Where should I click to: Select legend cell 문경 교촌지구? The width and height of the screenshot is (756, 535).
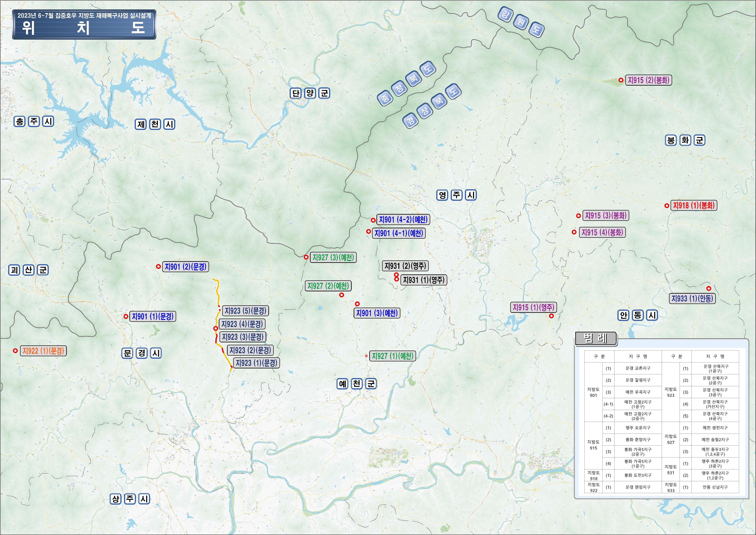click(x=638, y=368)
